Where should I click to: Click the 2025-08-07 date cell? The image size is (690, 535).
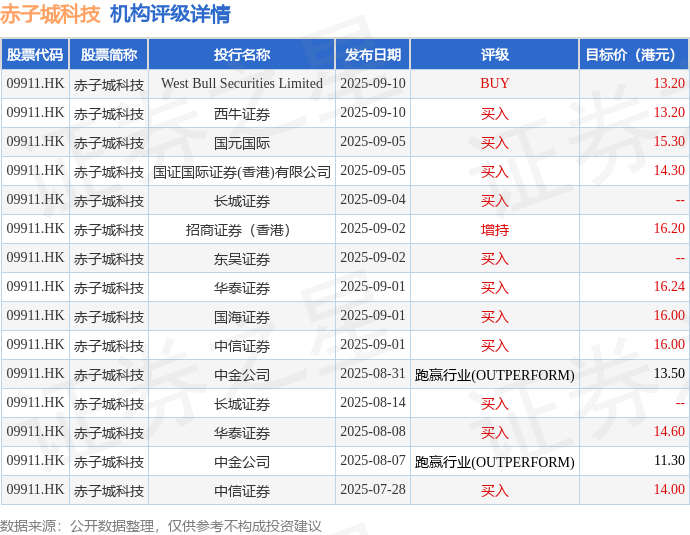[x=373, y=461]
